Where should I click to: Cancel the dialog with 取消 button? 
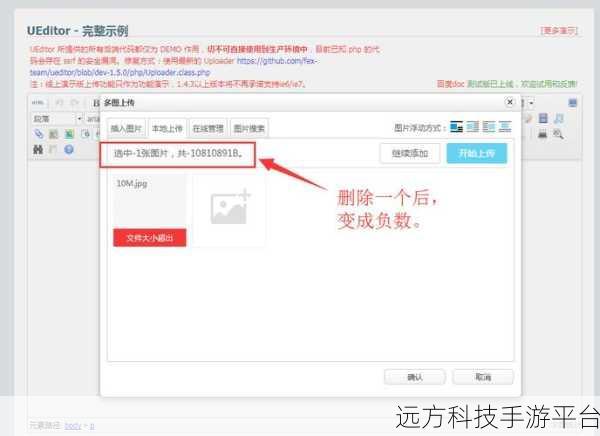483,377
